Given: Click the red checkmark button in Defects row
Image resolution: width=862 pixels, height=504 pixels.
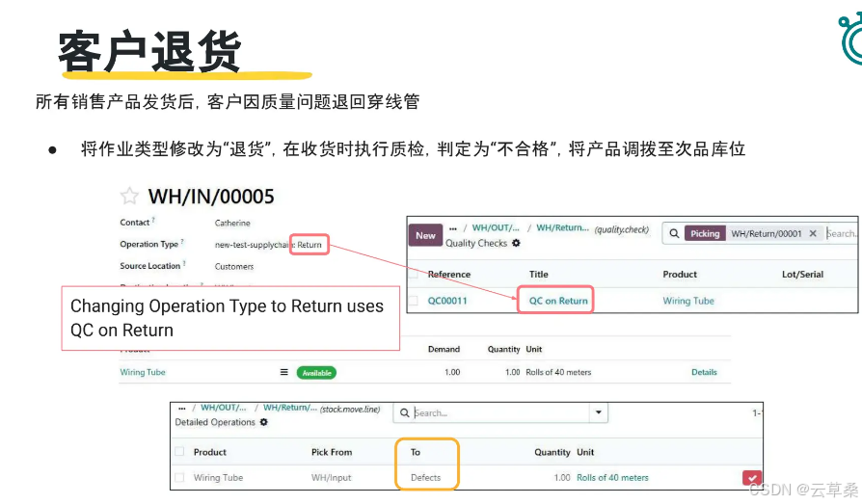Looking at the screenshot, I should tap(751, 478).
